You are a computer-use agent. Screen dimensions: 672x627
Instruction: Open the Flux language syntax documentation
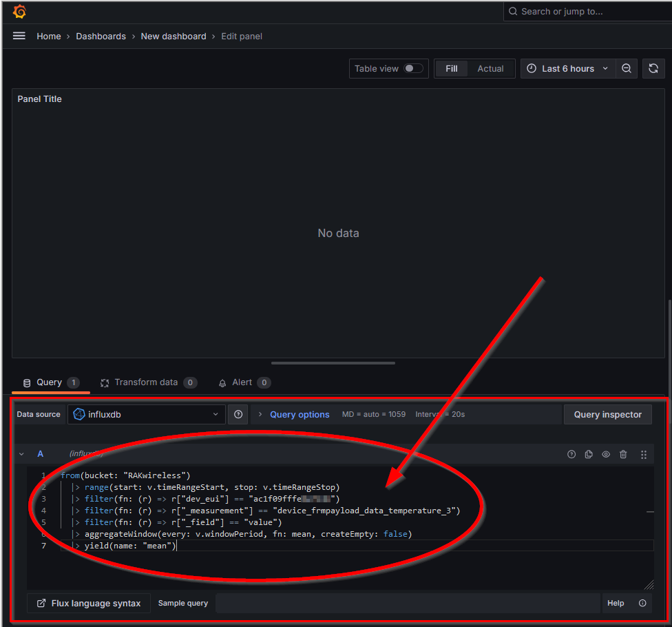88,603
